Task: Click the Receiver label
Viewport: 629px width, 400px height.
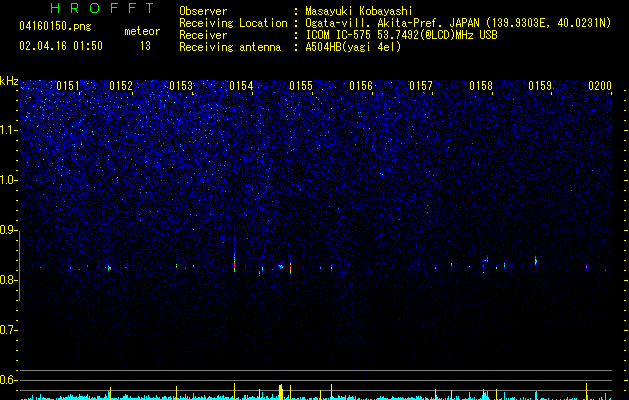Action: click(x=203, y=35)
